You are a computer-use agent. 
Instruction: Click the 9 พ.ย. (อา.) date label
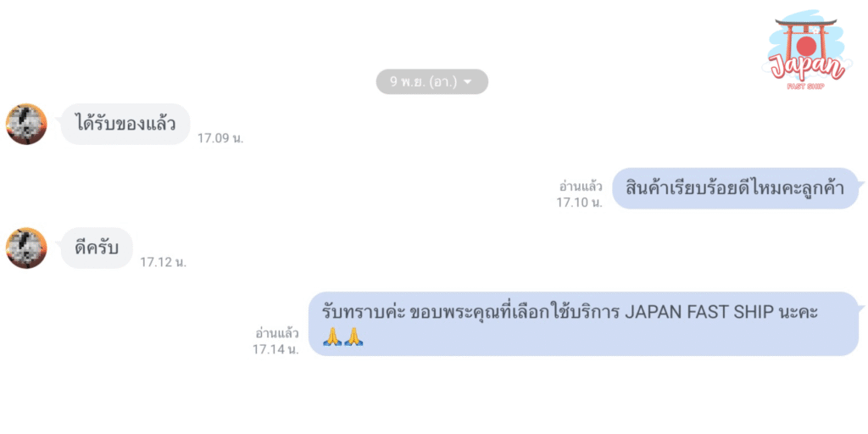click(423, 82)
